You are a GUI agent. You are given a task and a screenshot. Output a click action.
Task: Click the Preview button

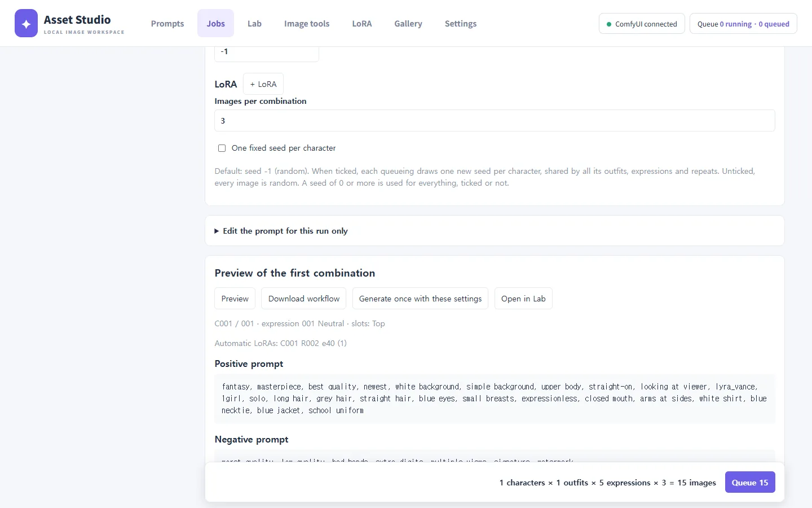235,299
